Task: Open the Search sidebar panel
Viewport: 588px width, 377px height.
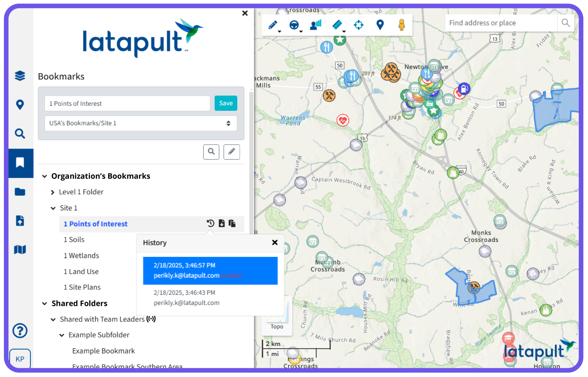Action: coord(20,134)
